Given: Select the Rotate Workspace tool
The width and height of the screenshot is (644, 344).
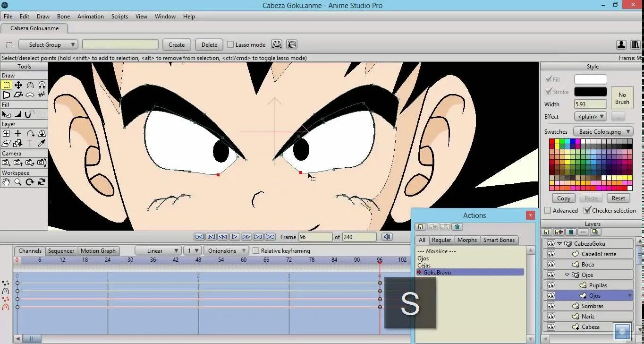Looking at the screenshot, I should coord(30,182).
